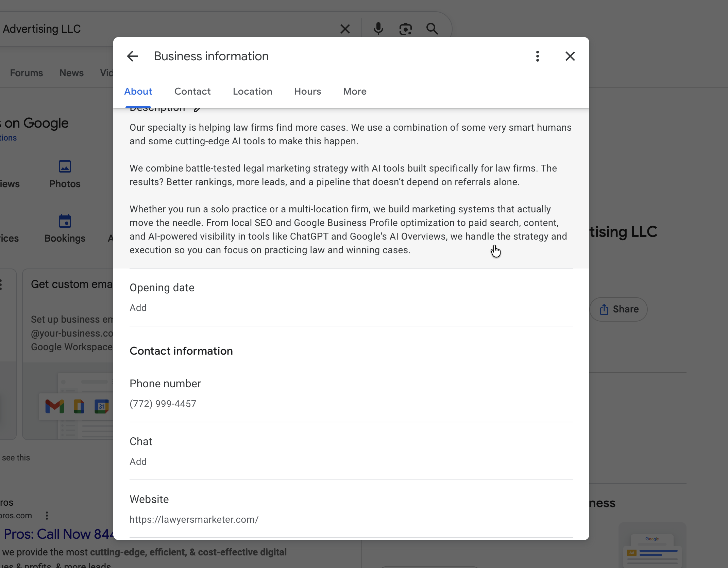
Task: Start voice search with the microphone icon
Action: pyautogui.click(x=378, y=29)
